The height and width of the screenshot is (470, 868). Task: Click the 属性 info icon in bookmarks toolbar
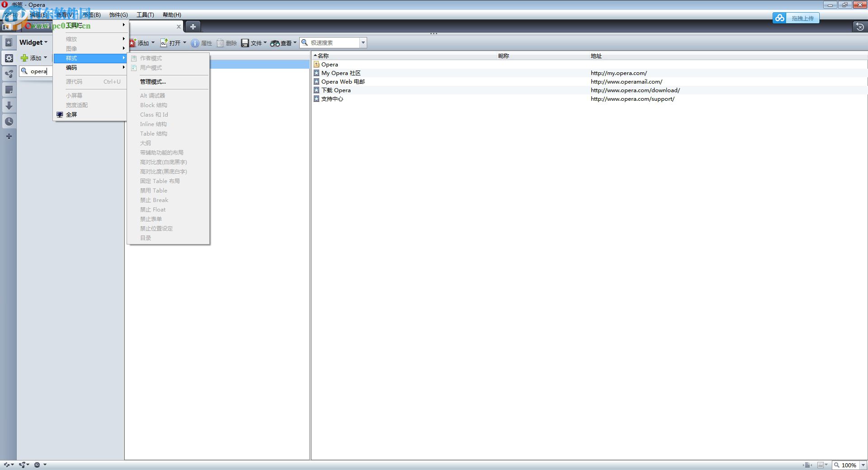click(195, 43)
